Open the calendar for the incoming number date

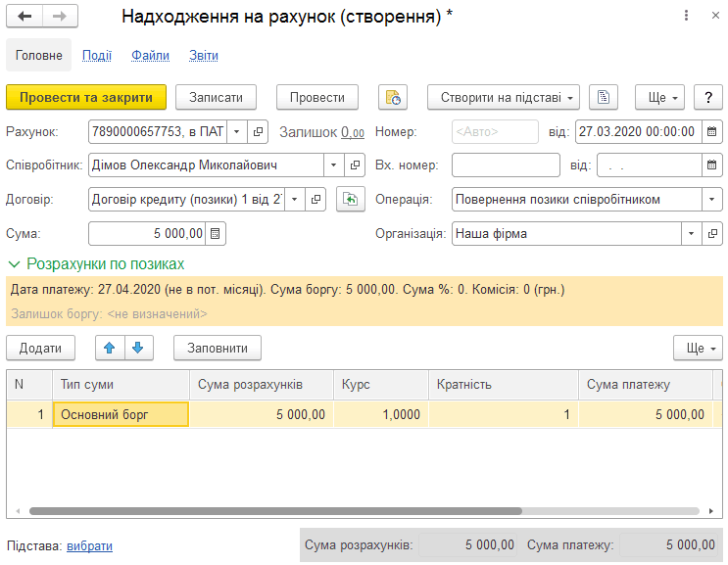pyautogui.click(x=711, y=165)
